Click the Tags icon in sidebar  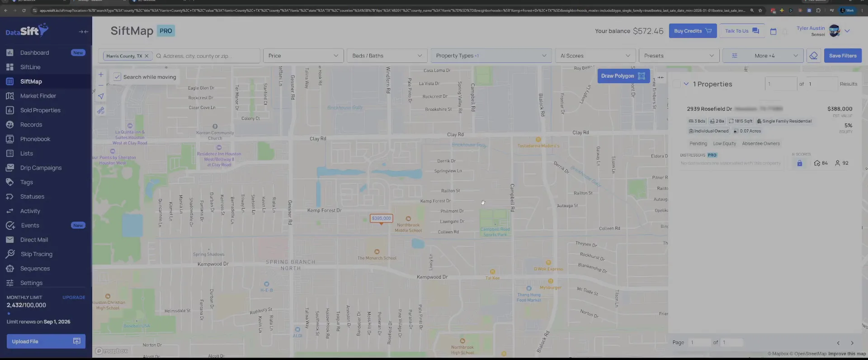[x=10, y=182]
